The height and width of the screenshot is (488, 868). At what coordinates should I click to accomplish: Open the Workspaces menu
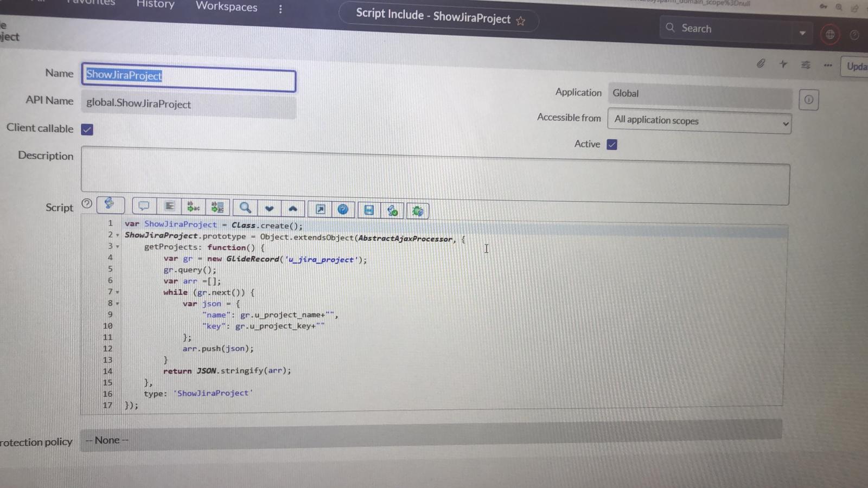point(227,7)
